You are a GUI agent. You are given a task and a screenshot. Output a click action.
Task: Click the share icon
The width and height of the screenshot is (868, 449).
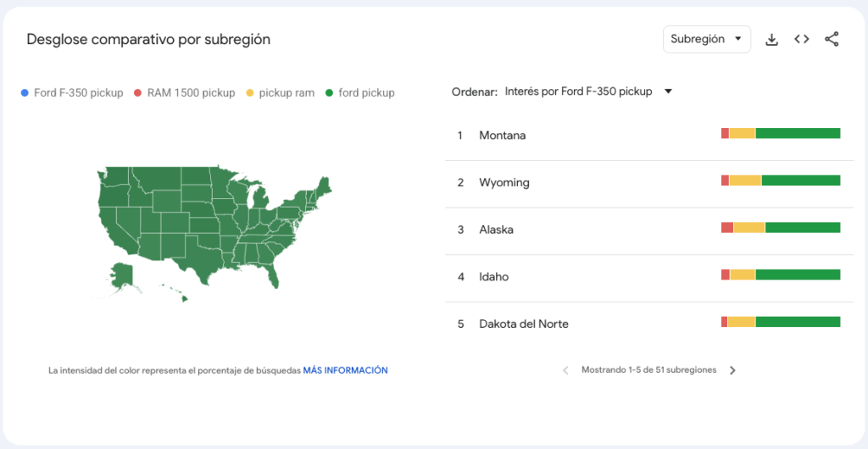[x=832, y=40]
